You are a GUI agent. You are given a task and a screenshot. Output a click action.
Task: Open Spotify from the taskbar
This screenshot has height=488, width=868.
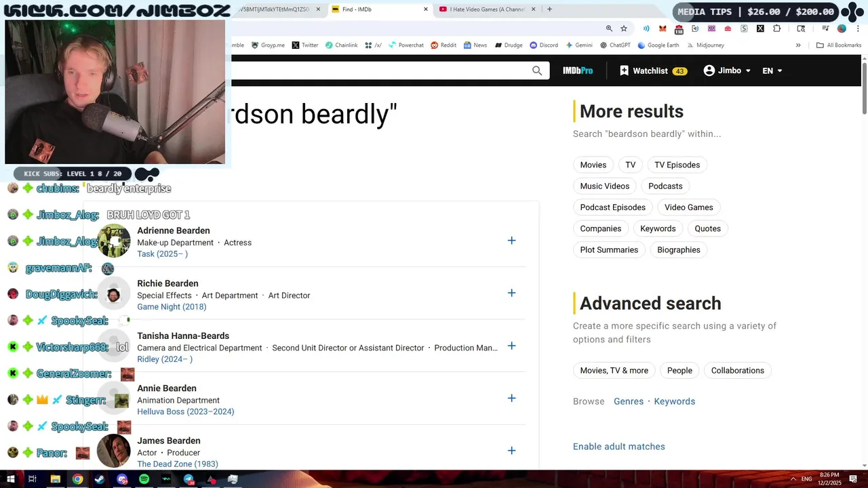144,479
